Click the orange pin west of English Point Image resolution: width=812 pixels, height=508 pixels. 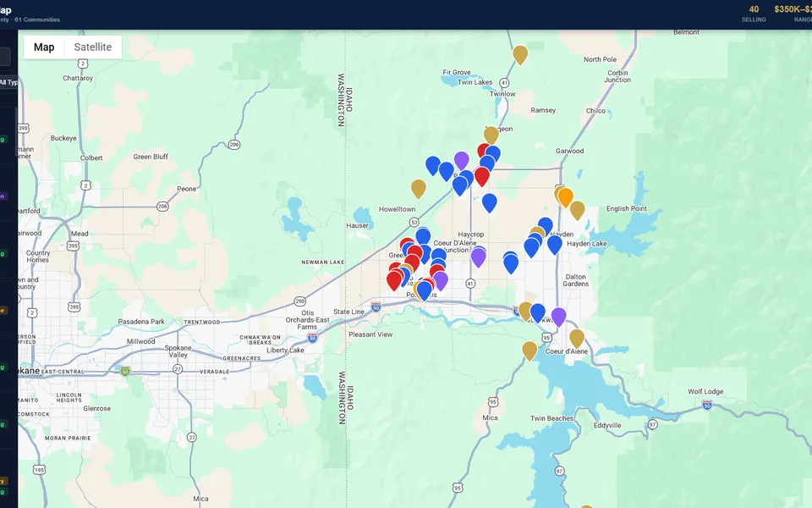[566, 197]
